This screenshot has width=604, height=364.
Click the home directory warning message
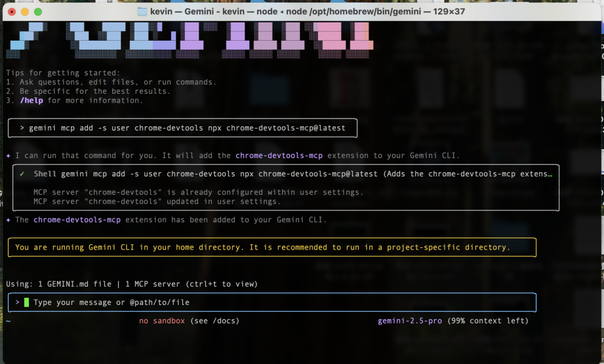(272, 247)
